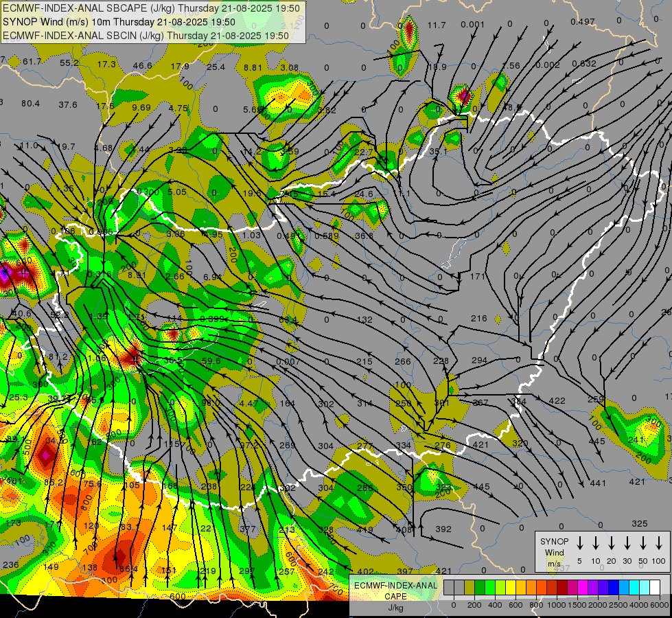
Task: Pick the bright green CAPE legend swatch
Action: (490, 588)
